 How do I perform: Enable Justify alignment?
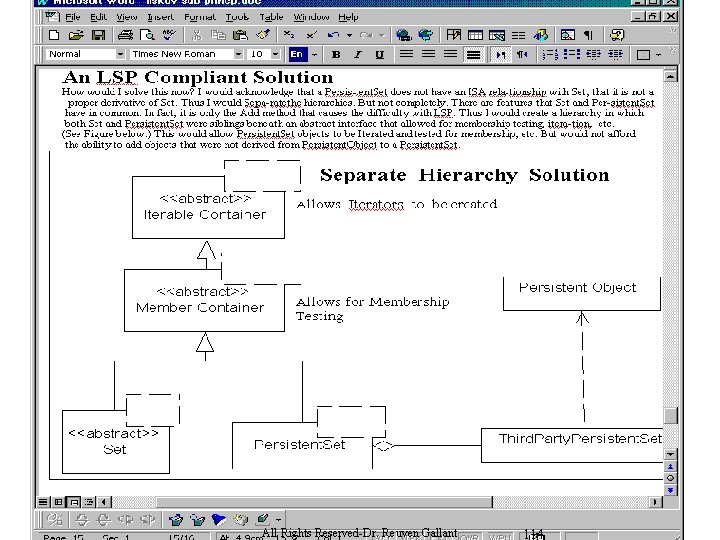coord(473,55)
